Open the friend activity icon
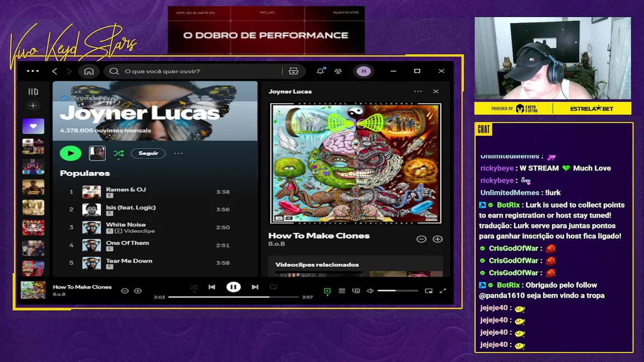Screen dimensions: 644x362 click(x=338, y=71)
